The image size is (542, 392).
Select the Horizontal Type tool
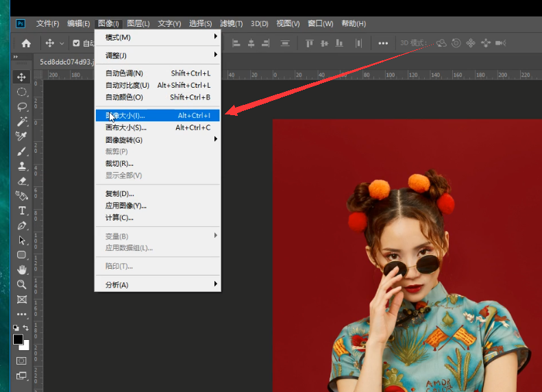tap(21, 210)
